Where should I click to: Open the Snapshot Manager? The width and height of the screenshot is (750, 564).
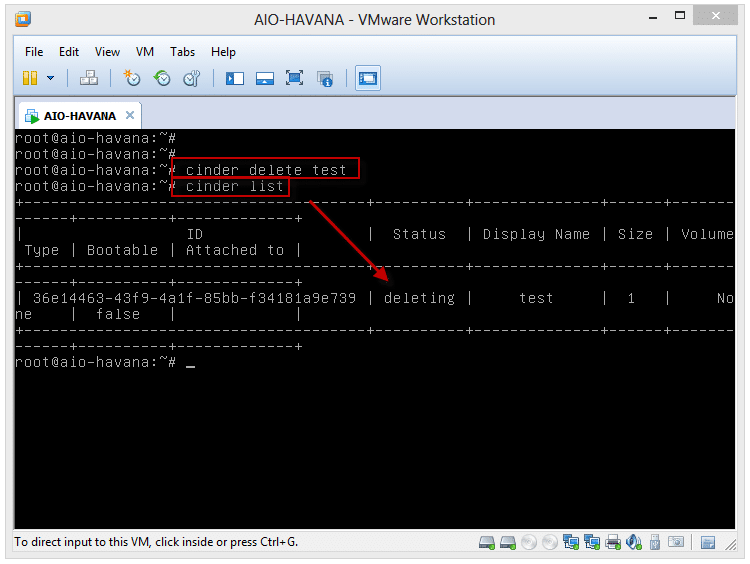[x=192, y=78]
